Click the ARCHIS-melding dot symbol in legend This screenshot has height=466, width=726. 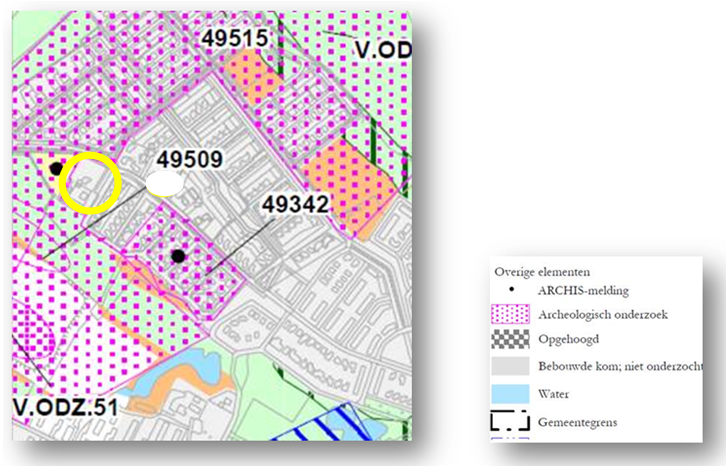coord(511,290)
